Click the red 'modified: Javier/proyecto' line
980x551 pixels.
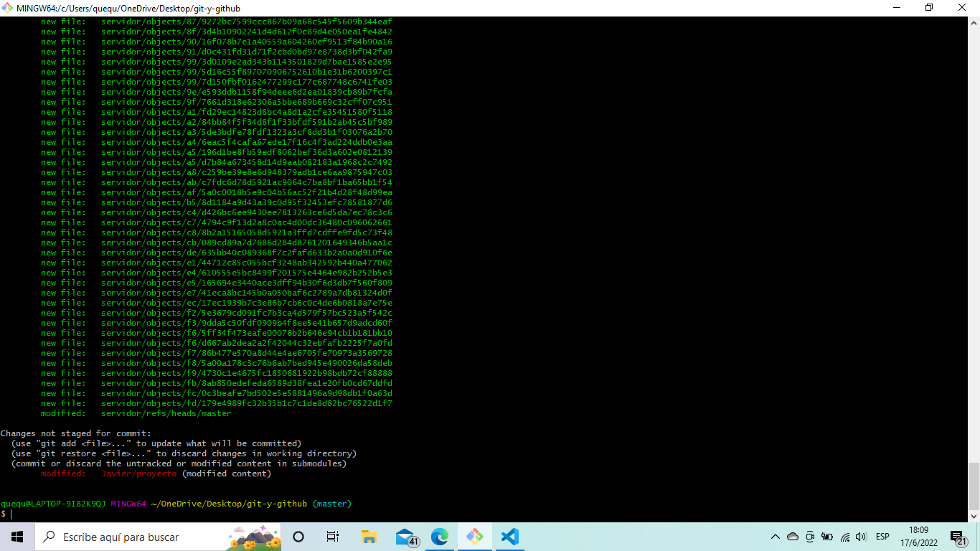pos(156,474)
